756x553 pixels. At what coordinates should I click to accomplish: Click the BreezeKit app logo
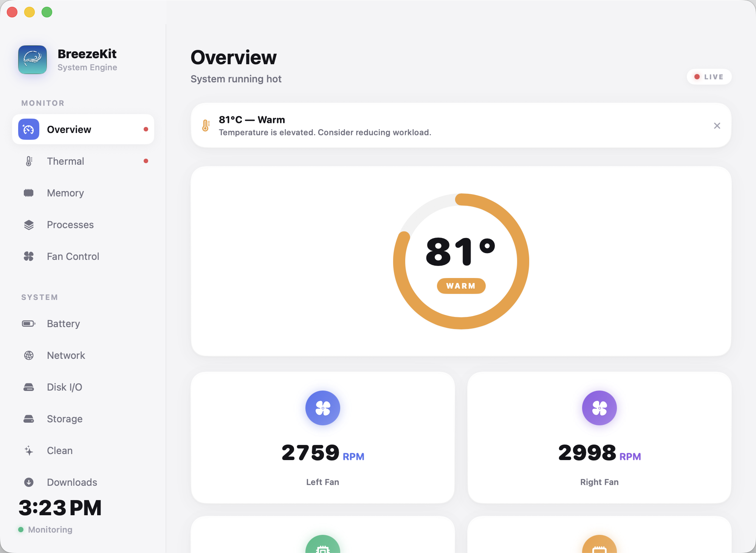[x=33, y=60]
